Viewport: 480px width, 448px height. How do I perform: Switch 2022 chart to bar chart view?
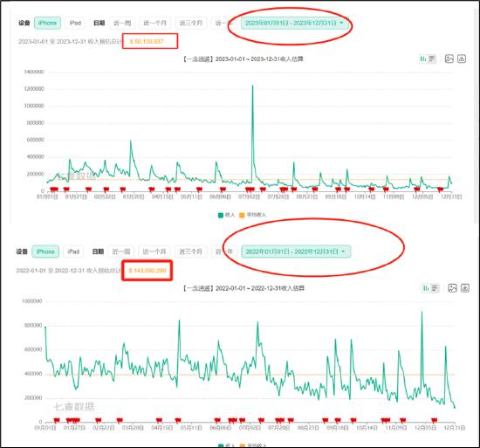pos(426,288)
